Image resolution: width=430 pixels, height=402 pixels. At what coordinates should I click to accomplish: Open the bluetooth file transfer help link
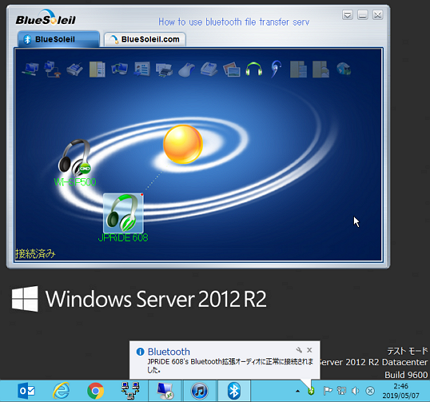[x=234, y=22]
